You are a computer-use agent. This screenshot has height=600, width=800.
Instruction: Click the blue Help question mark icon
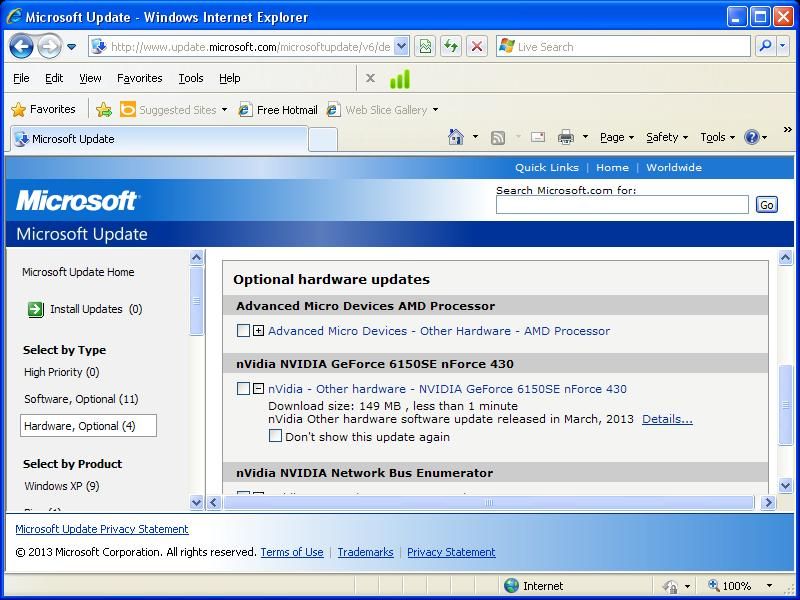pos(752,137)
